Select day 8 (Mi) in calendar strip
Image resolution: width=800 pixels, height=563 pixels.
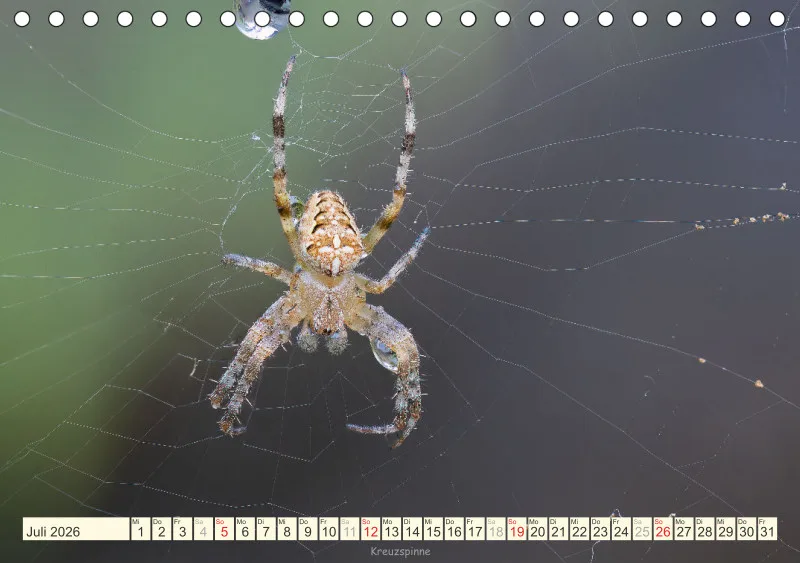pos(287,529)
